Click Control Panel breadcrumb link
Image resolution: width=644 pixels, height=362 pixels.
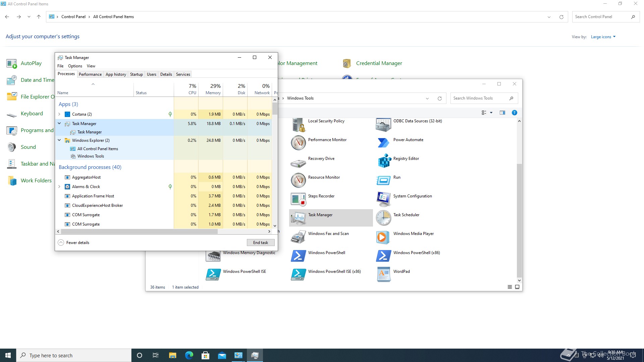(73, 17)
